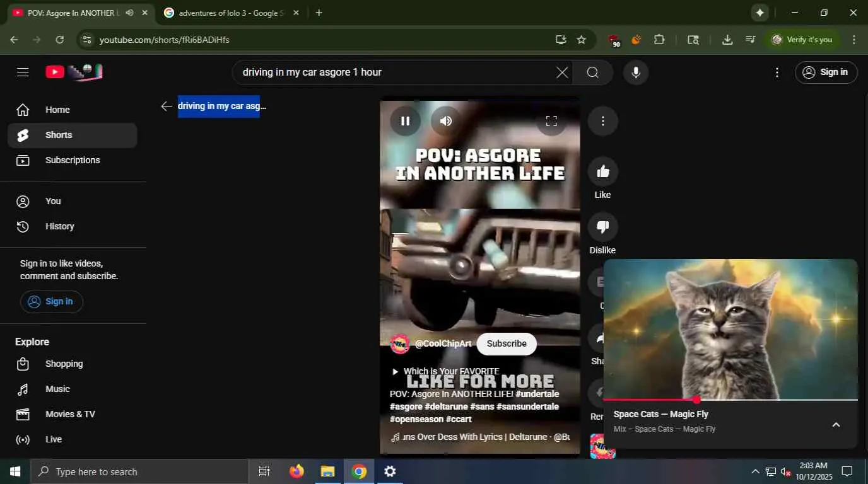Open the Short's more options menu
This screenshot has height=484, width=868.
(x=603, y=121)
